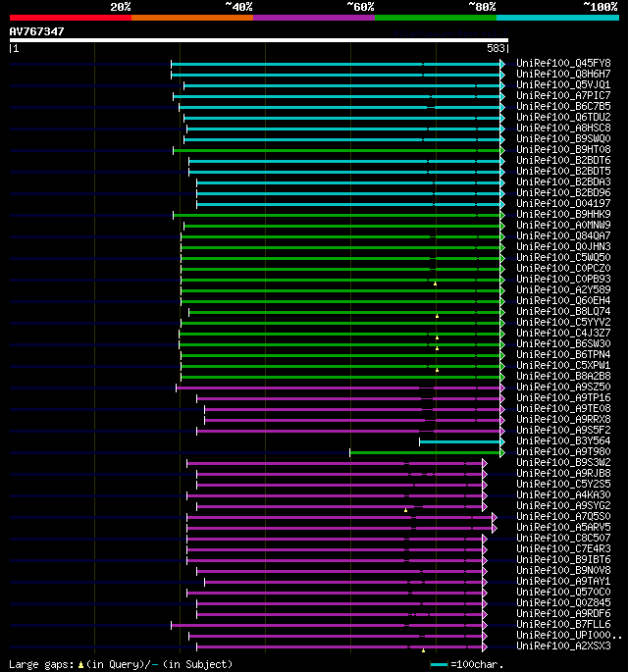Viewport: 628px width, 672px height.
Task: Select the UniRef100_A2Y589 label
Action: 563,289
